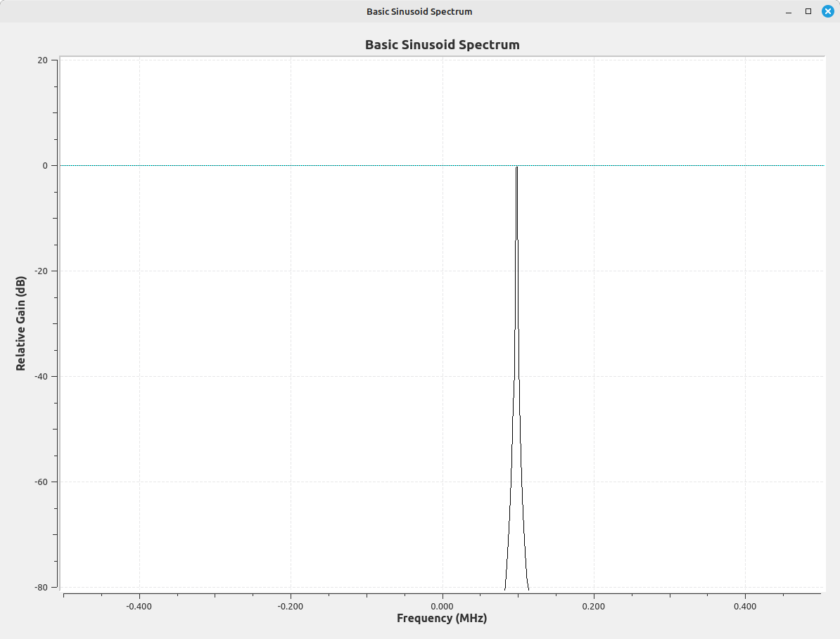Click the 20 dB y-axis tick label

tap(42, 60)
